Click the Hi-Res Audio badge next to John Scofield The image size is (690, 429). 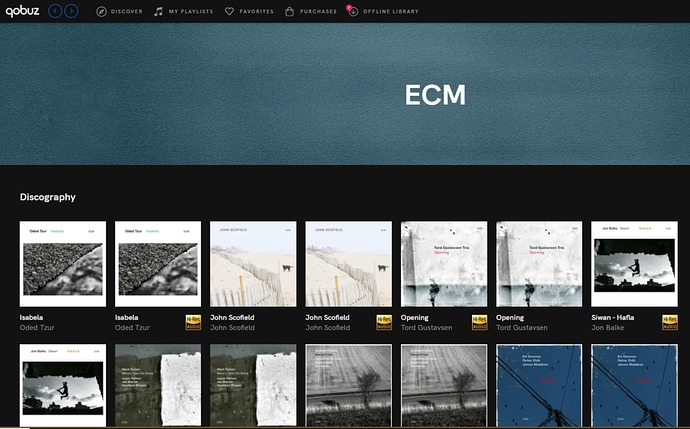tap(384, 322)
